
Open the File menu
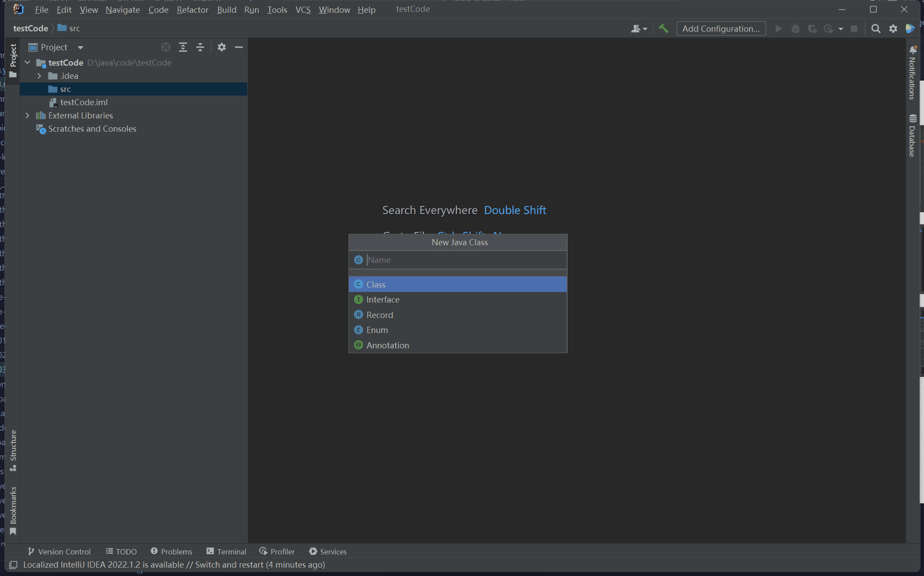tap(41, 10)
